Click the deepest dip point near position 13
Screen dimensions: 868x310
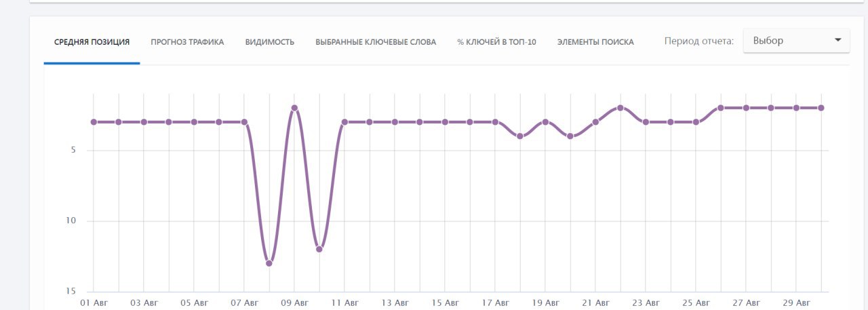click(x=269, y=263)
